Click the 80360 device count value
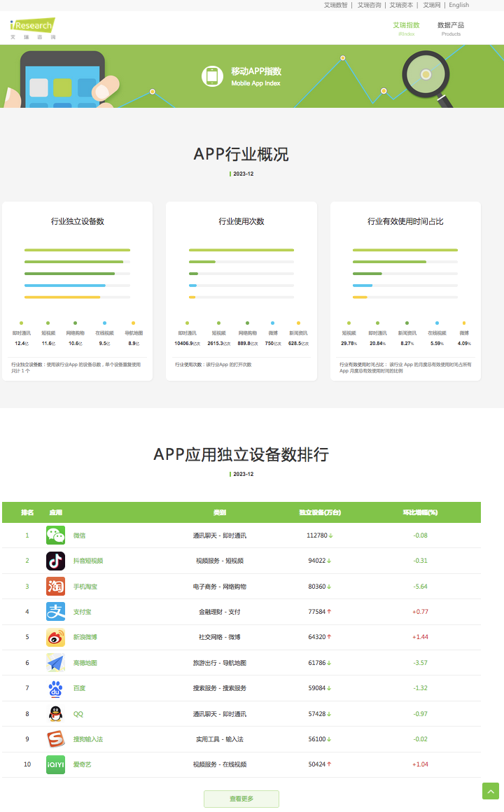The width and height of the screenshot is (504, 812). coord(317,587)
